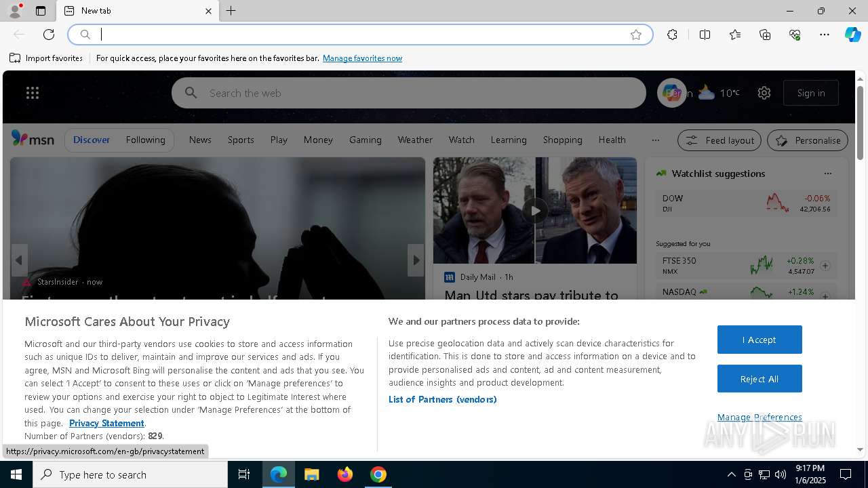Open File Explorer from taskbar
The image size is (868, 488).
[312, 474]
